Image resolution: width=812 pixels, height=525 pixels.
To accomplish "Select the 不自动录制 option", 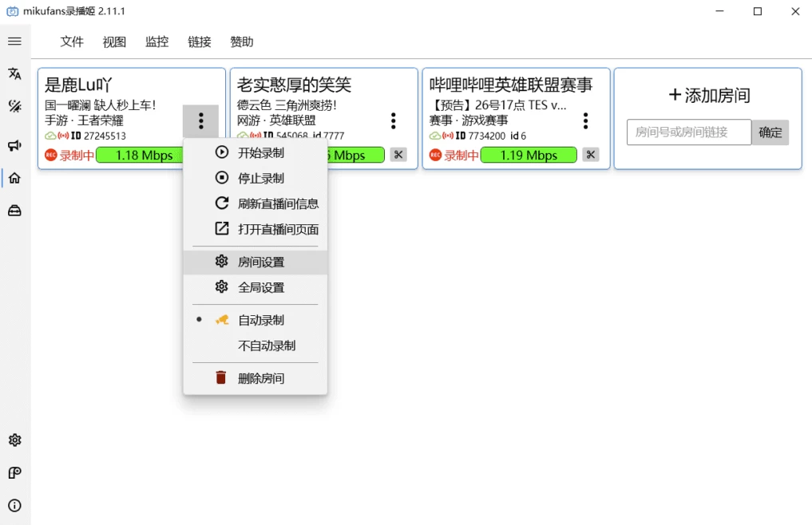I will click(x=266, y=345).
